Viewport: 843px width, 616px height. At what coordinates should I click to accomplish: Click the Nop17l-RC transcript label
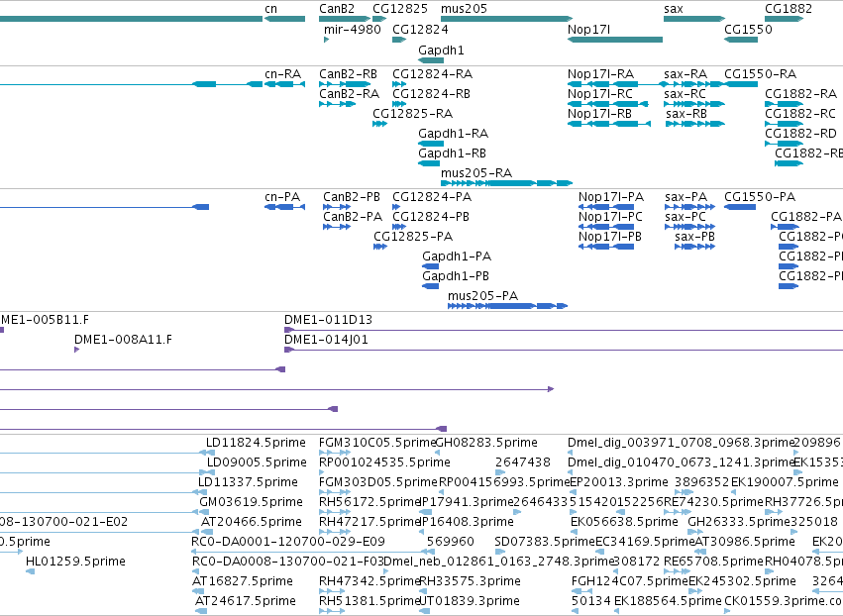(600, 93)
